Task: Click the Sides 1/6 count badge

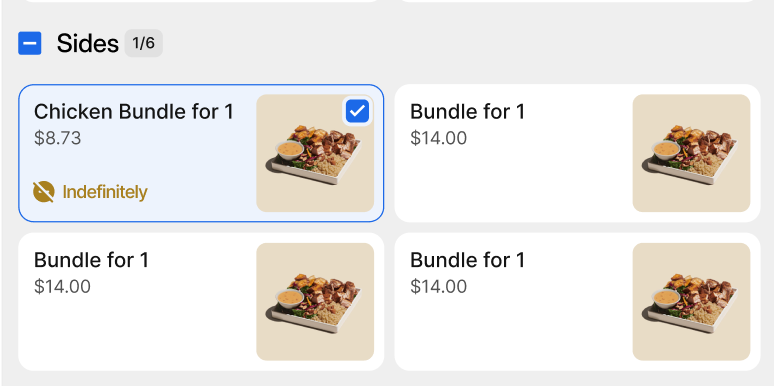Action: 143,43
